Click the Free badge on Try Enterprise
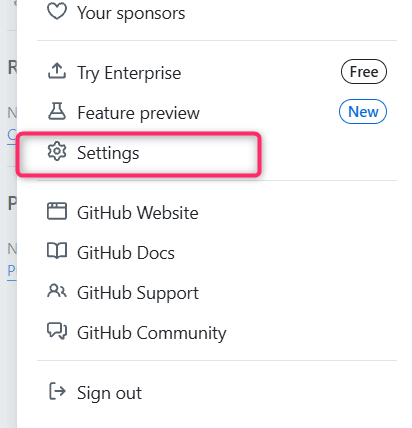The height and width of the screenshot is (428, 412). pos(364,72)
